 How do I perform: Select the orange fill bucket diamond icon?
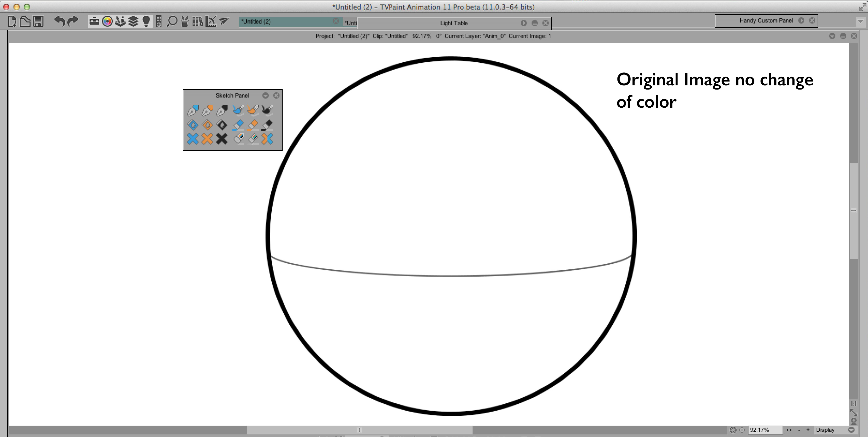207,125
